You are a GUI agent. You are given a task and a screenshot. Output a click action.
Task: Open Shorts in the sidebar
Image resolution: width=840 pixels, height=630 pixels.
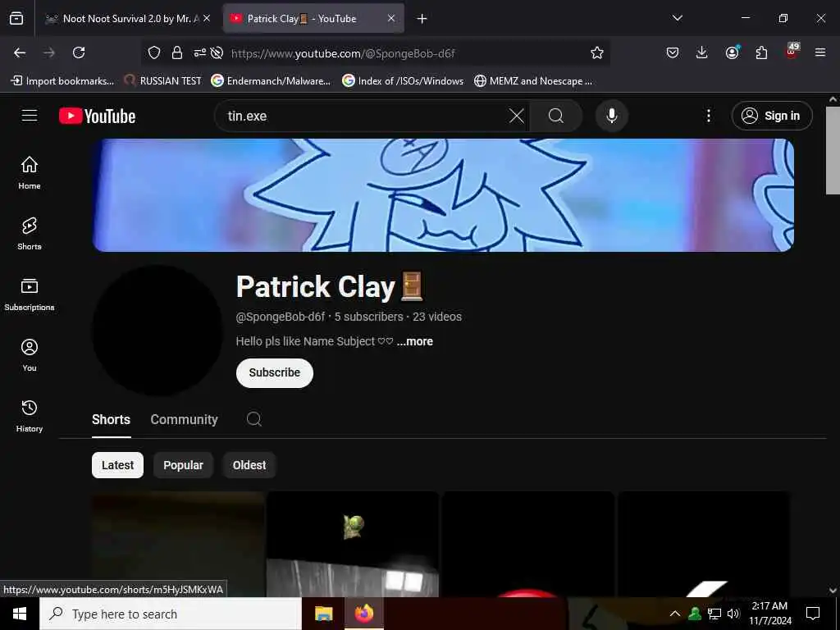[30, 234]
